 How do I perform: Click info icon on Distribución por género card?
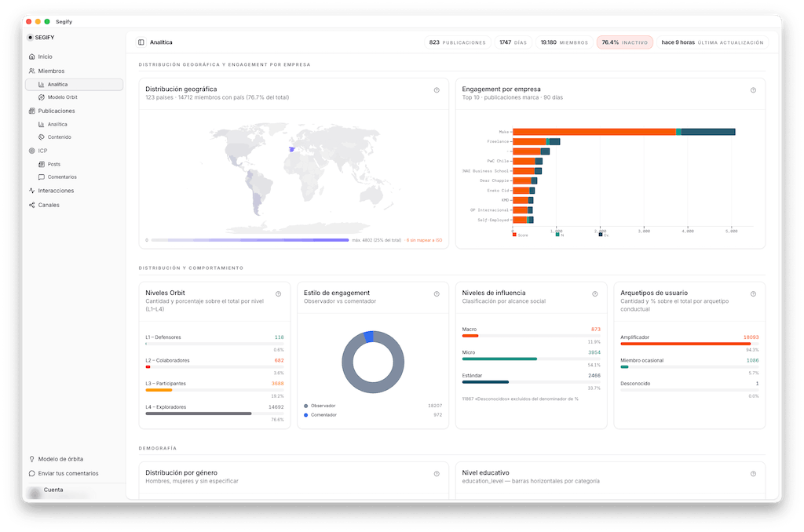click(x=437, y=474)
